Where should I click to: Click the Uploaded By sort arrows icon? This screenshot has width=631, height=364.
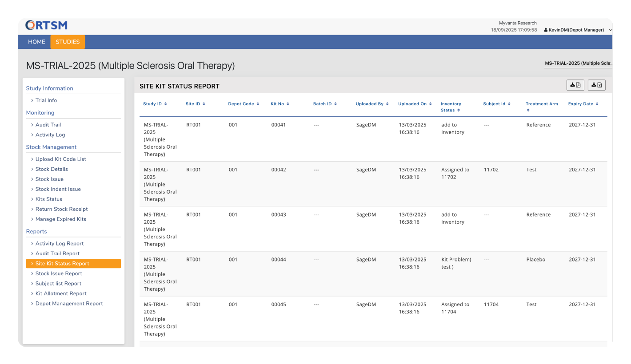[x=387, y=104]
